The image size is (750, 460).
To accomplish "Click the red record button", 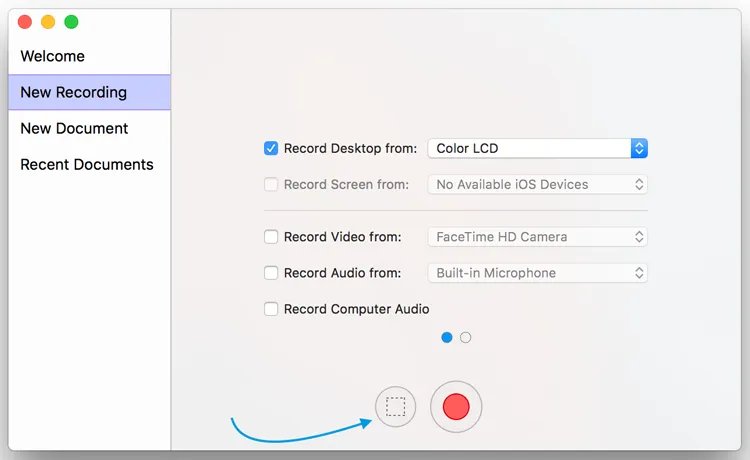I will point(456,406).
